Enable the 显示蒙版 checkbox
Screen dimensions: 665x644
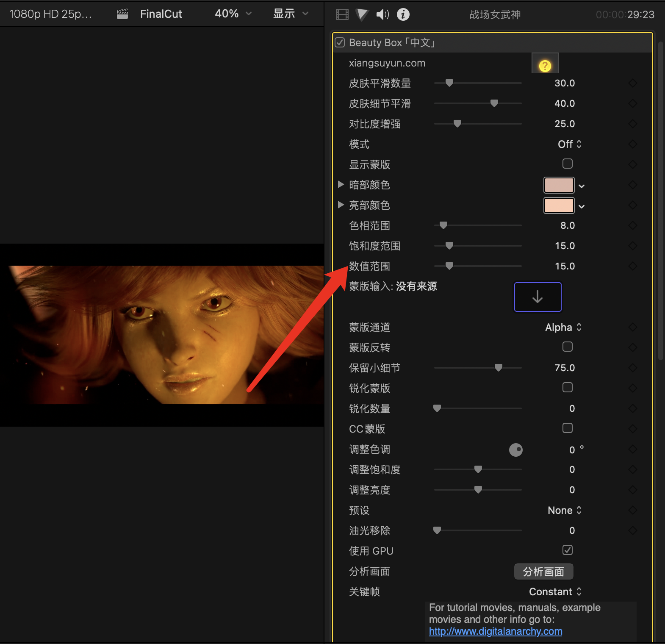[x=568, y=164]
